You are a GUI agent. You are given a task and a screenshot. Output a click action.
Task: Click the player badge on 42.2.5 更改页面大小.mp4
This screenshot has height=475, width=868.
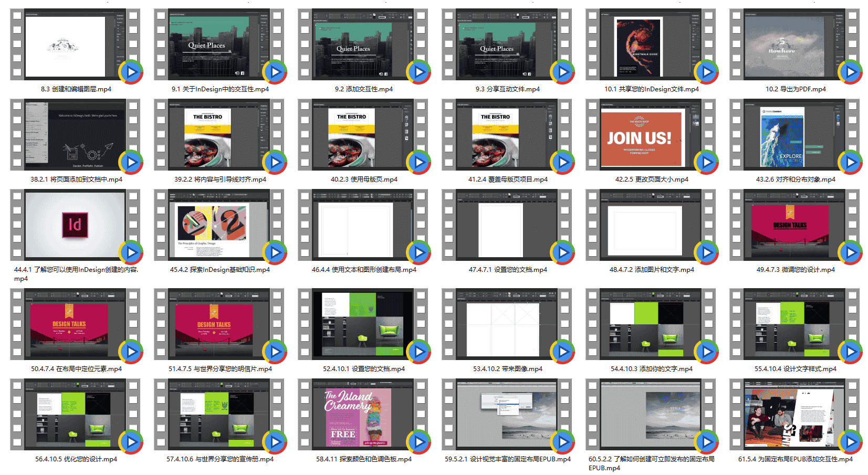tap(707, 162)
